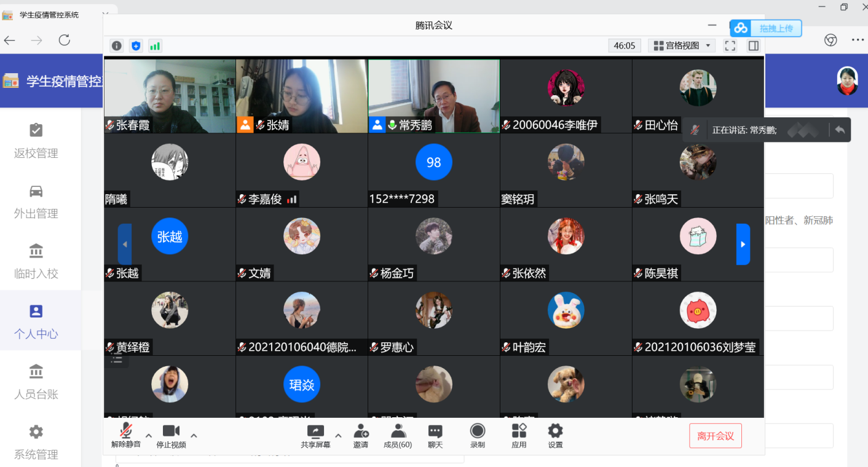Image resolution: width=868 pixels, height=467 pixels.
Task: Enter fullscreen mode in Tencent Meeting
Action: pyautogui.click(x=730, y=45)
